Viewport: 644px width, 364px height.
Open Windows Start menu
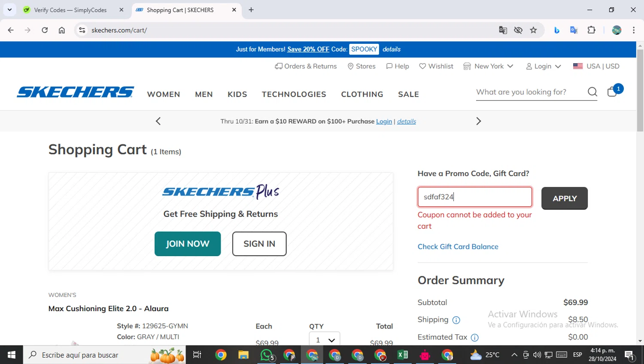(12, 355)
